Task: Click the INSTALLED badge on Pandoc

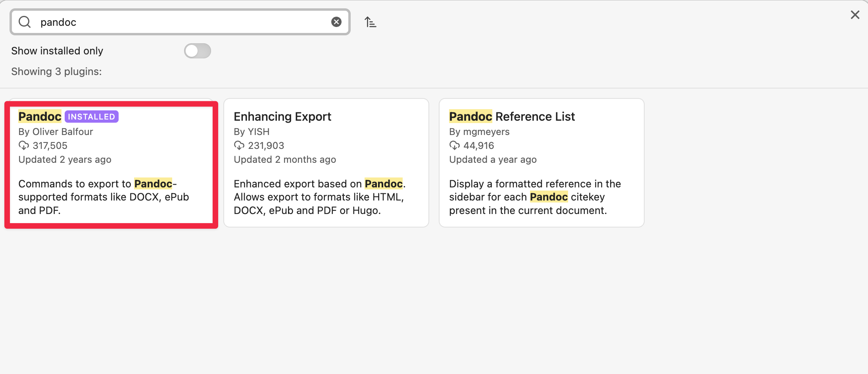Action: pos(92,116)
